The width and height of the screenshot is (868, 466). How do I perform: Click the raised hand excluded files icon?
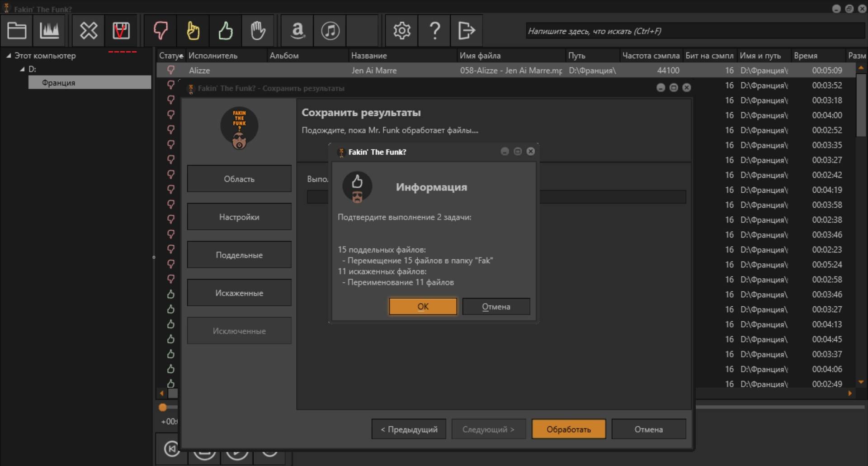click(258, 31)
